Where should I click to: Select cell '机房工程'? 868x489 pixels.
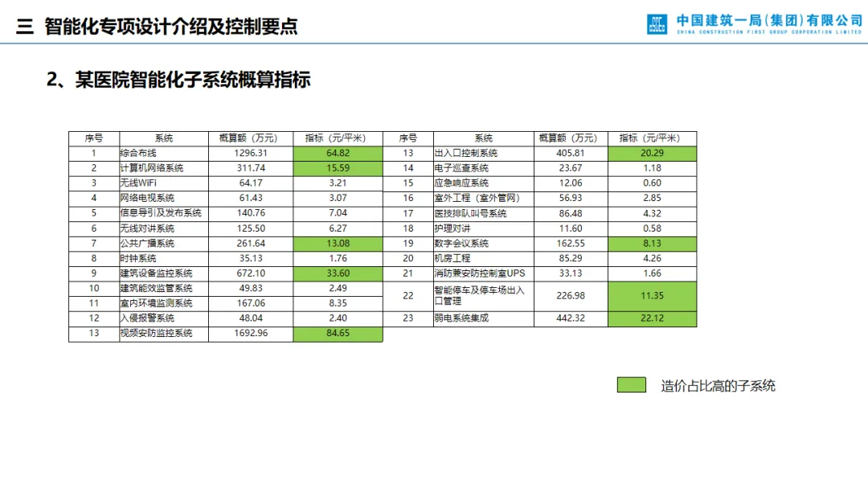tap(484, 259)
